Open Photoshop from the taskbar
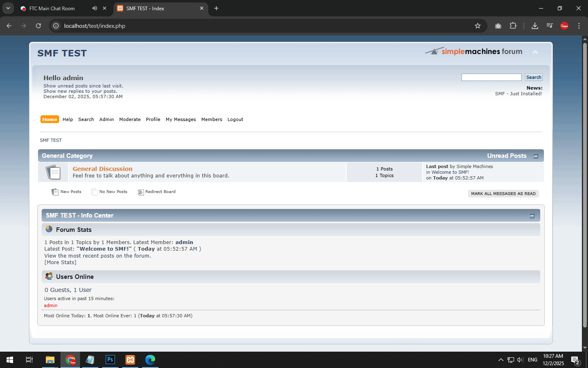 [x=110, y=360]
